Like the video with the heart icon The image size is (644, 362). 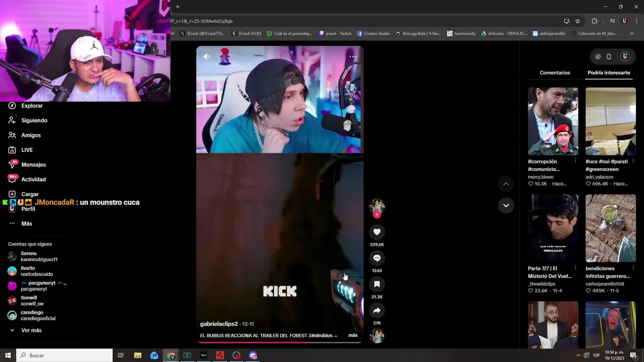377,232
